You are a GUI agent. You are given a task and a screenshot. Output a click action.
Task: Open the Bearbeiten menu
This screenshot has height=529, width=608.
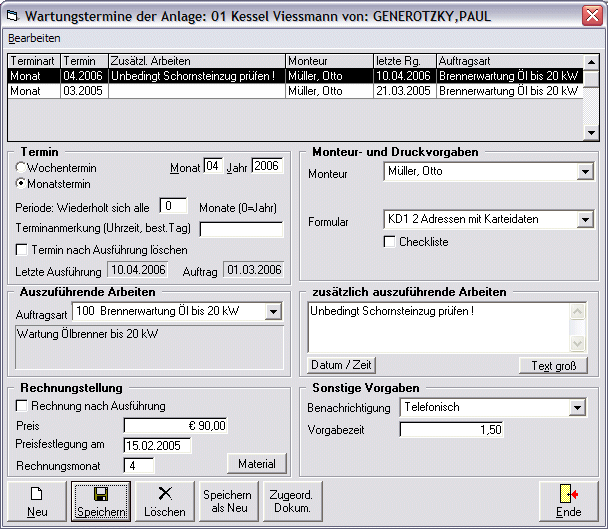point(34,38)
